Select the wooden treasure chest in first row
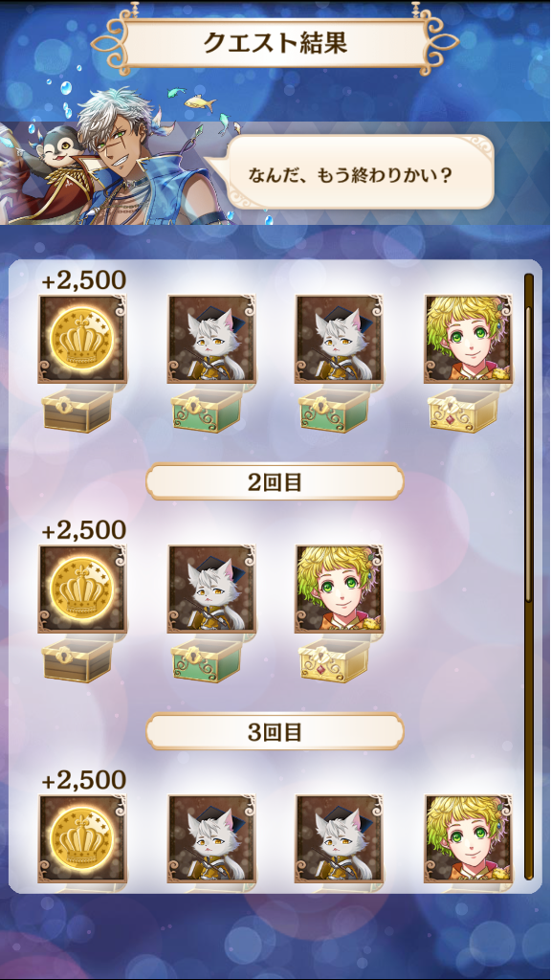 pyautogui.click(x=78, y=410)
